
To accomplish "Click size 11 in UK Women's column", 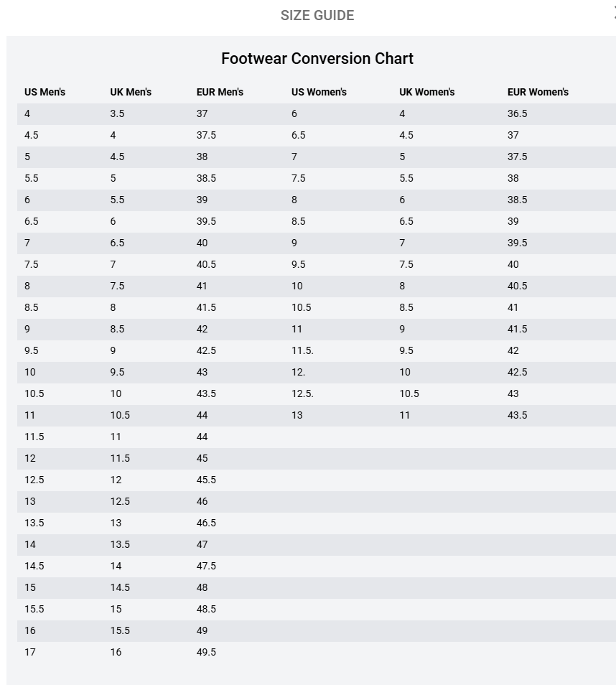I will [x=405, y=415].
